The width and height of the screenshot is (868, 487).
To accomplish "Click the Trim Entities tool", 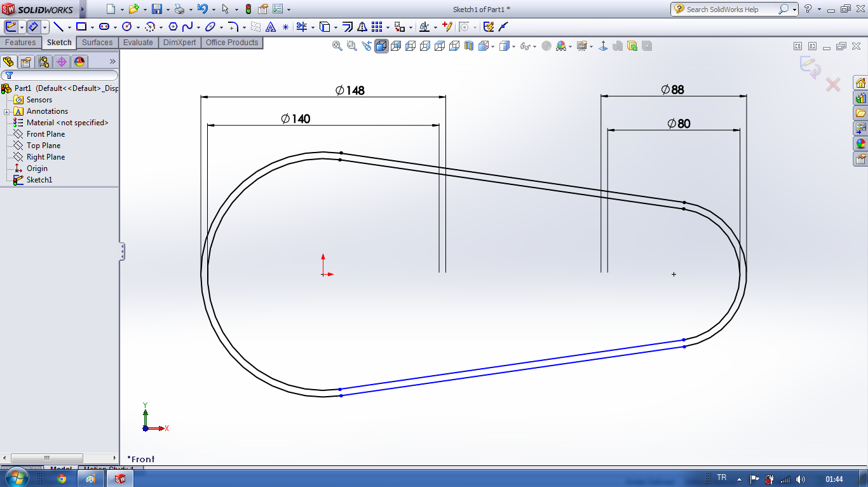I will [x=301, y=27].
